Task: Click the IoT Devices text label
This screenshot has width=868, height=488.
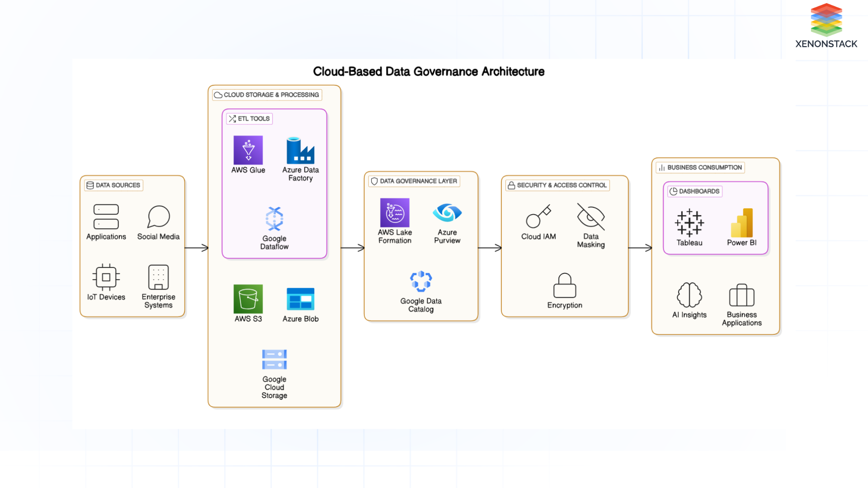Action: click(106, 297)
